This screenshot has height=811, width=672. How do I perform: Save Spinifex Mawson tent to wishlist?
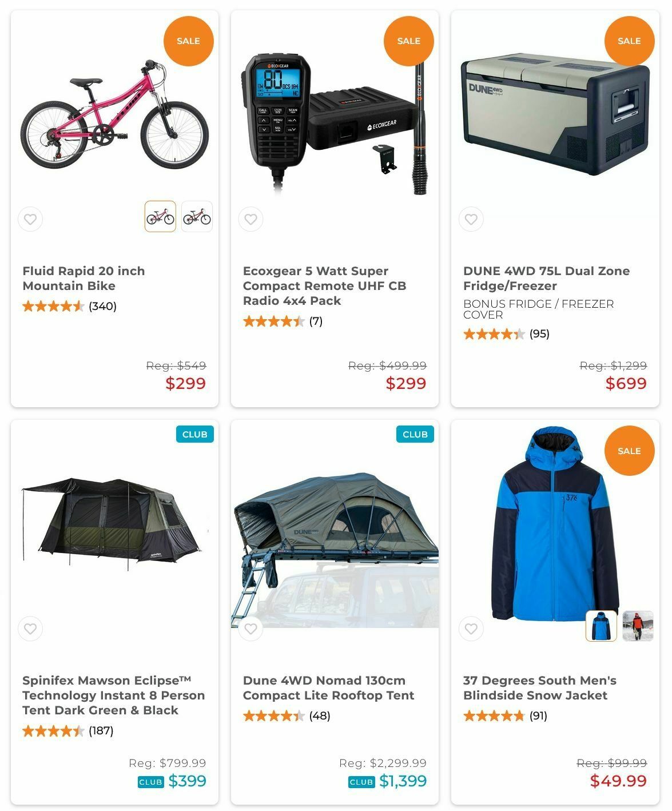[x=30, y=629]
